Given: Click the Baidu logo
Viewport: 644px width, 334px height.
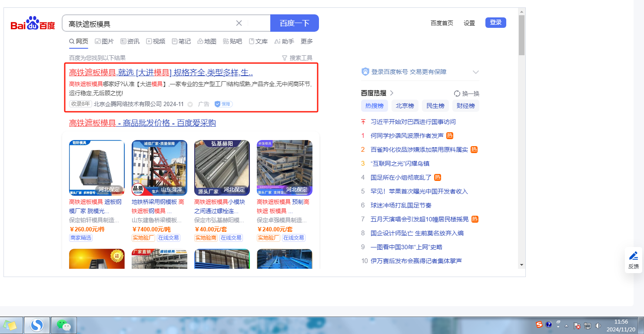Looking at the screenshot, I should 33,23.
